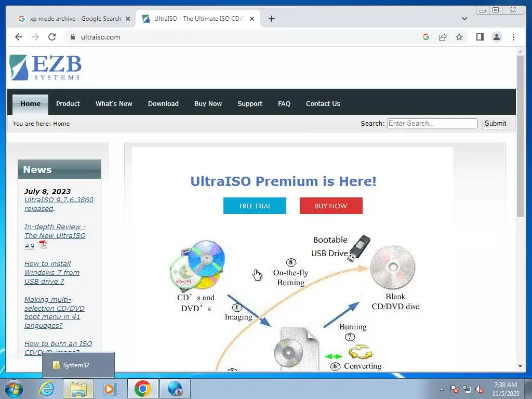Open the Chrome side panel
The width and height of the screenshot is (532, 399).
pos(480,37)
